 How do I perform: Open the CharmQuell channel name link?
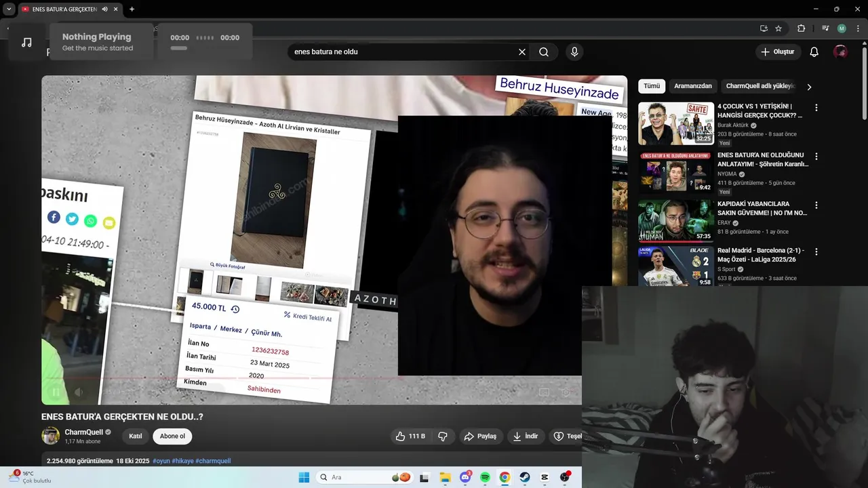83,432
